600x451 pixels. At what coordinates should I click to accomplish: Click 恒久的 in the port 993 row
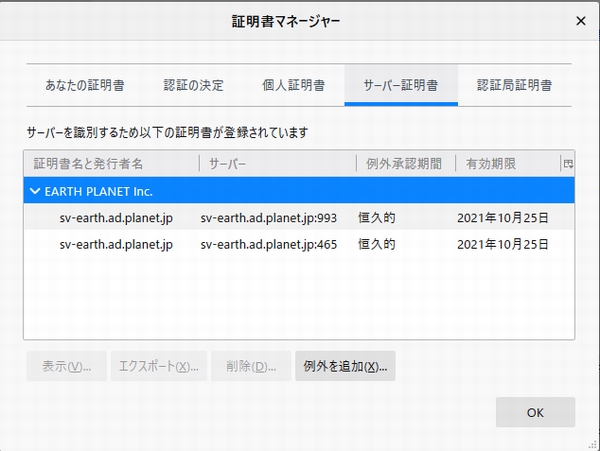pos(377,218)
